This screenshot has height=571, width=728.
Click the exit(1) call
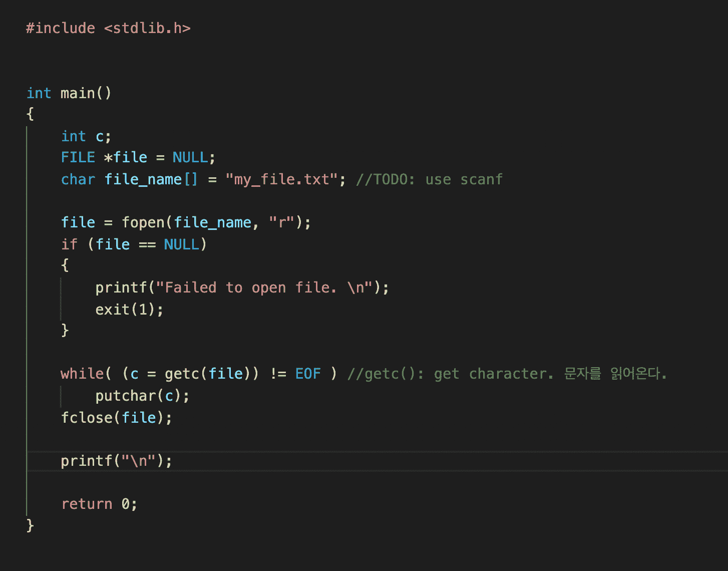point(129,310)
